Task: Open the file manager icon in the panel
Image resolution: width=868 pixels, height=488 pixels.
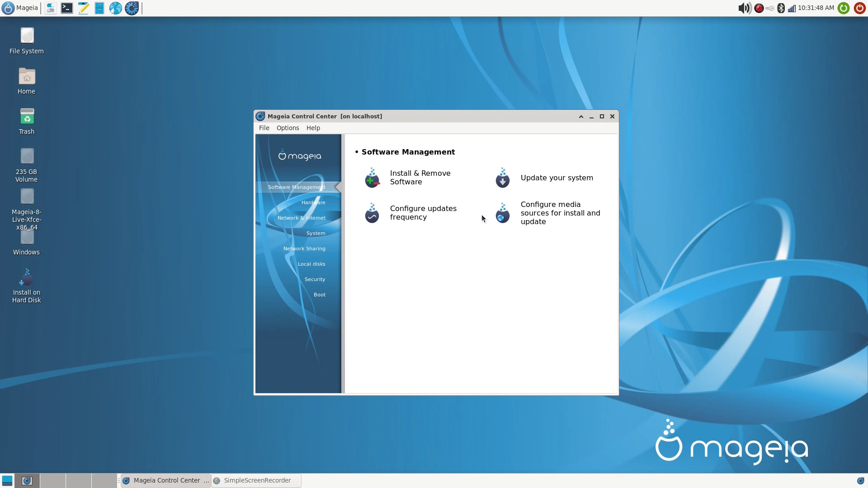Action: click(x=99, y=8)
